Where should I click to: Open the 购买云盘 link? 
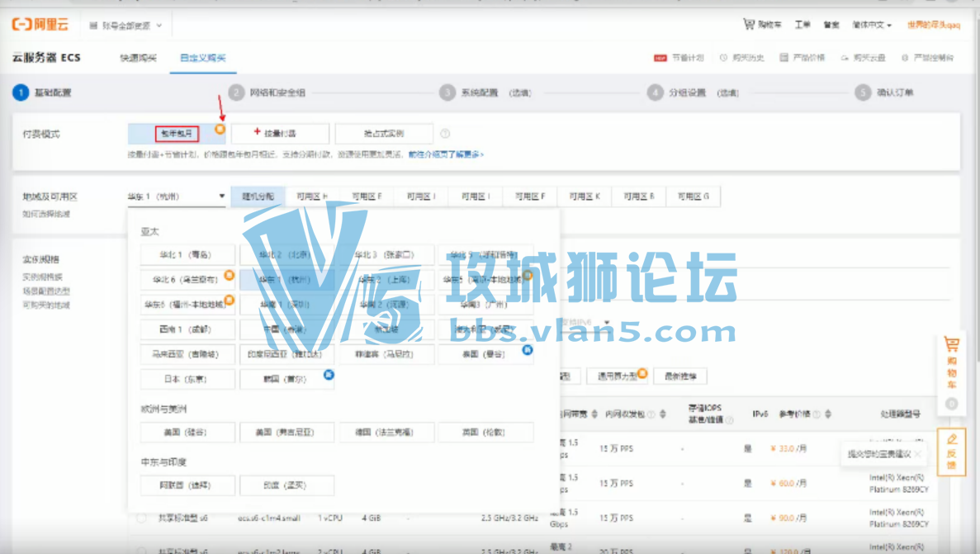[x=863, y=58]
